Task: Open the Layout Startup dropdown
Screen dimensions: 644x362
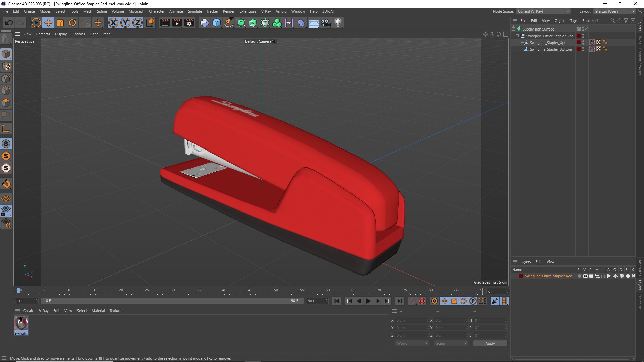Action: pos(614,11)
